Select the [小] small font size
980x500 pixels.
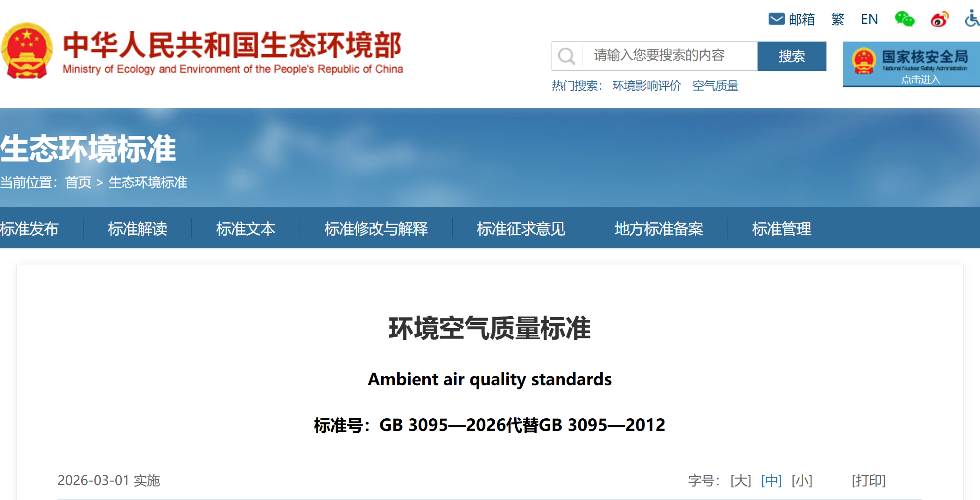(802, 481)
